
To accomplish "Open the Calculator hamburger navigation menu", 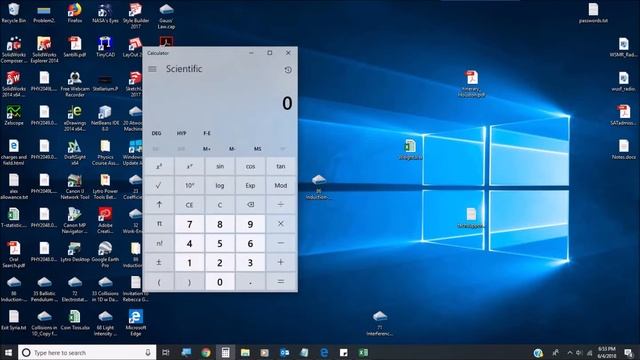I will tap(152, 69).
